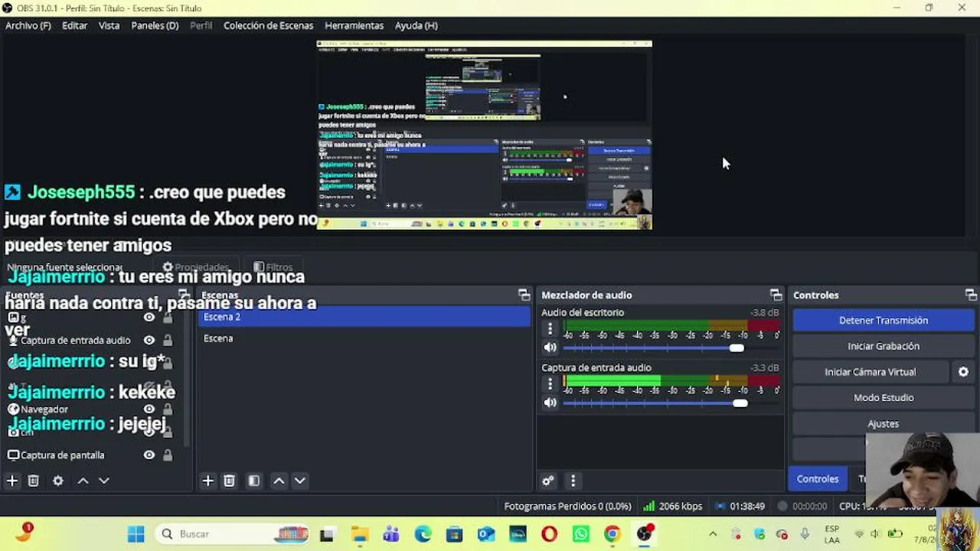Viewport: 980px width, 551px height.
Task: Select Escena 2 in scenes list
Action: pos(364,317)
